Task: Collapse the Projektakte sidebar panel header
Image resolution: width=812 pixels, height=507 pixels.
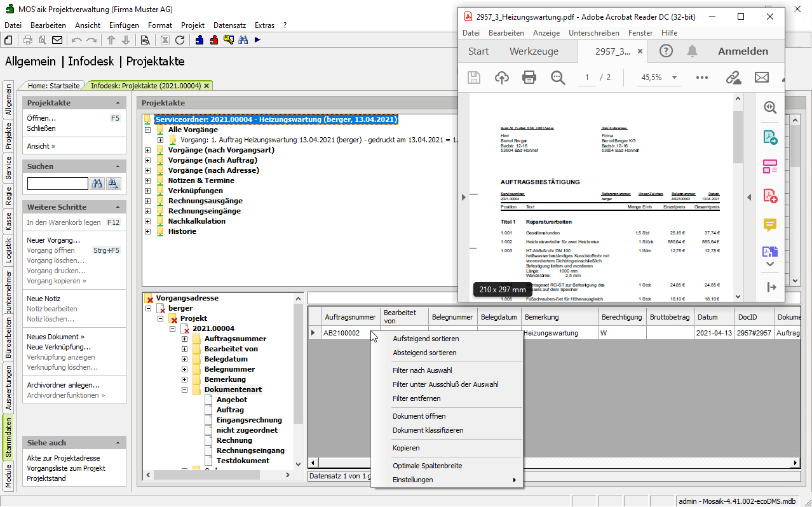Action: coord(118,103)
